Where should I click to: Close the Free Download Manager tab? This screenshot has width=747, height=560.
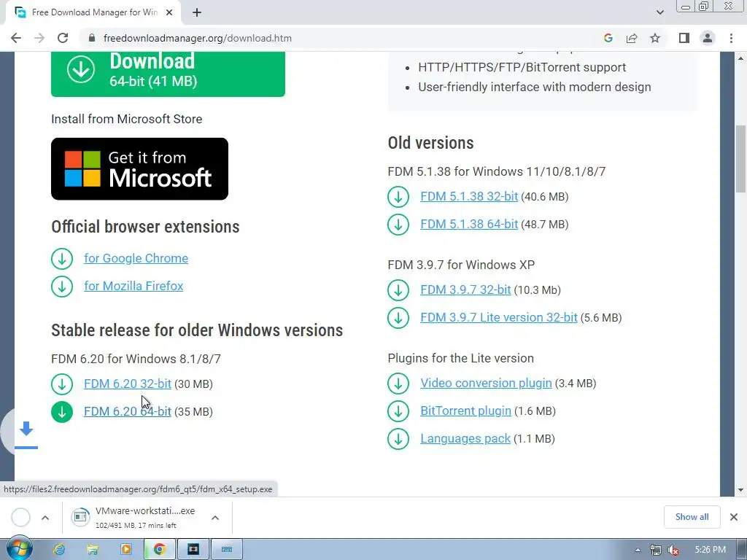(169, 12)
